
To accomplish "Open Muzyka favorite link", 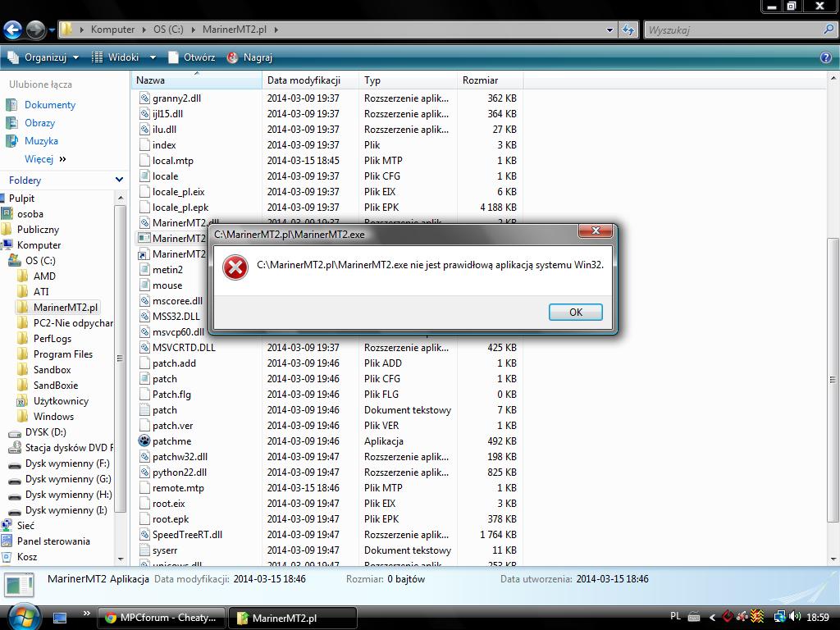I will [x=41, y=141].
